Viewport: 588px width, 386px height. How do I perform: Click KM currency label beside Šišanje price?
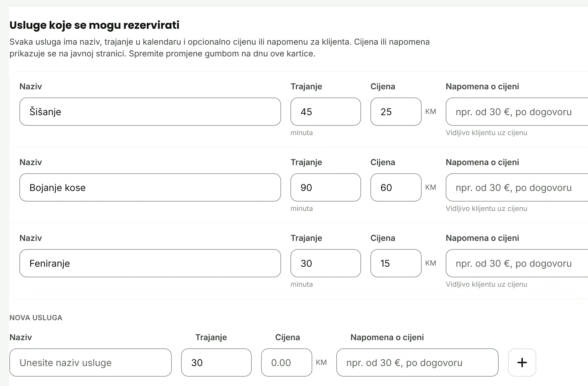431,112
